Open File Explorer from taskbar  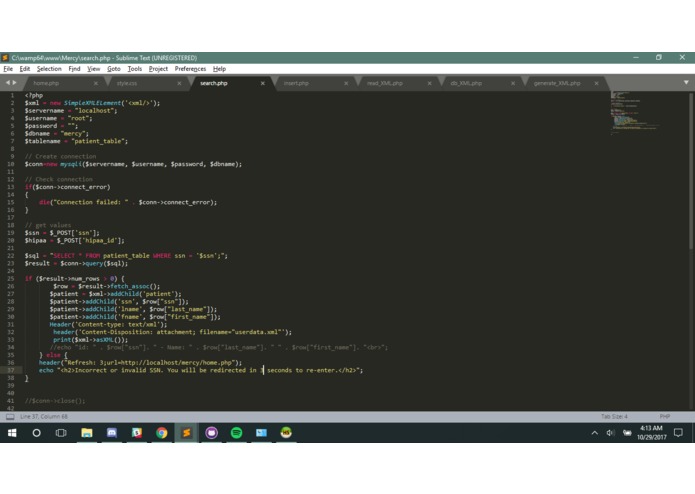pyautogui.click(x=87, y=433)
